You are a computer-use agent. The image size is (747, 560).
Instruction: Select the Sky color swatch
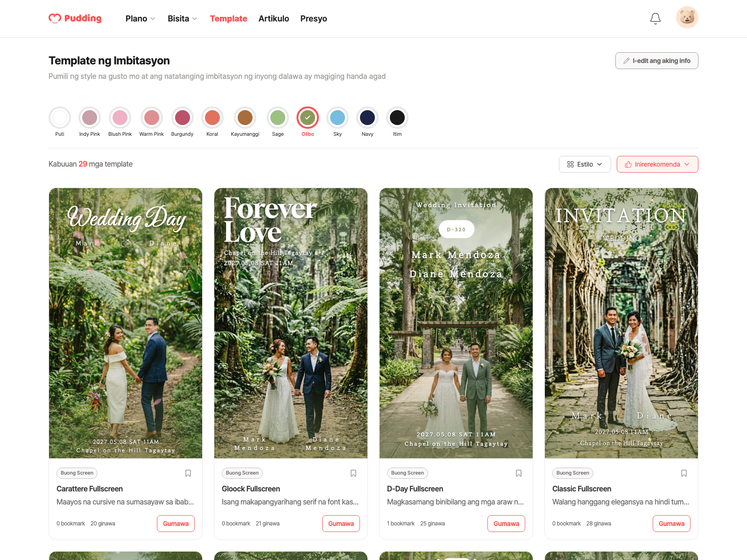(x=338, y=118)
